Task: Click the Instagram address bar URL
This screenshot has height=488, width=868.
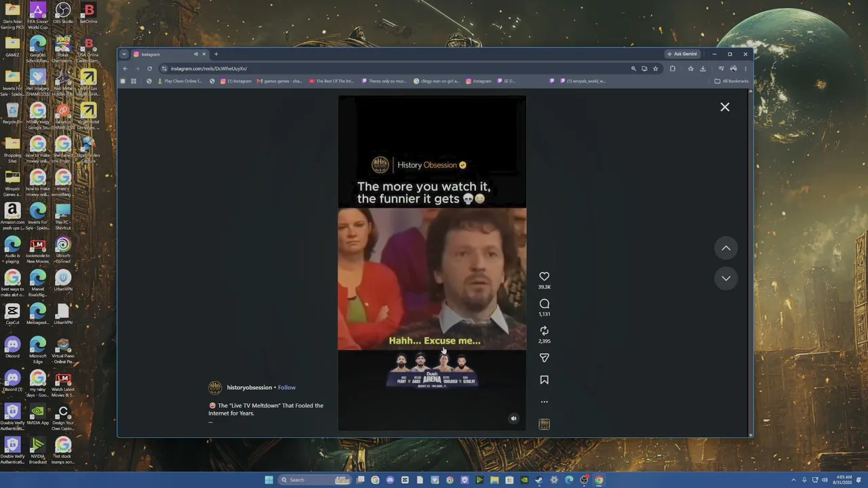Action: pos(209,68)
